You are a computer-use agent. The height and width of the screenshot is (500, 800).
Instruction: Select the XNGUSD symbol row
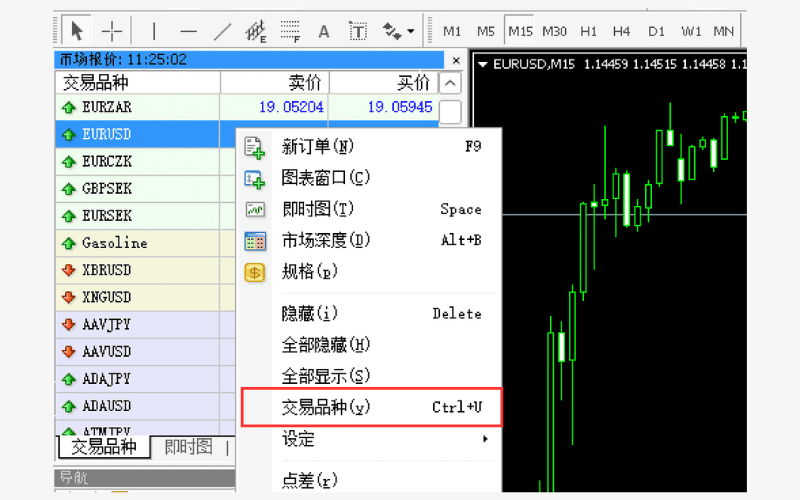point(145,297)
